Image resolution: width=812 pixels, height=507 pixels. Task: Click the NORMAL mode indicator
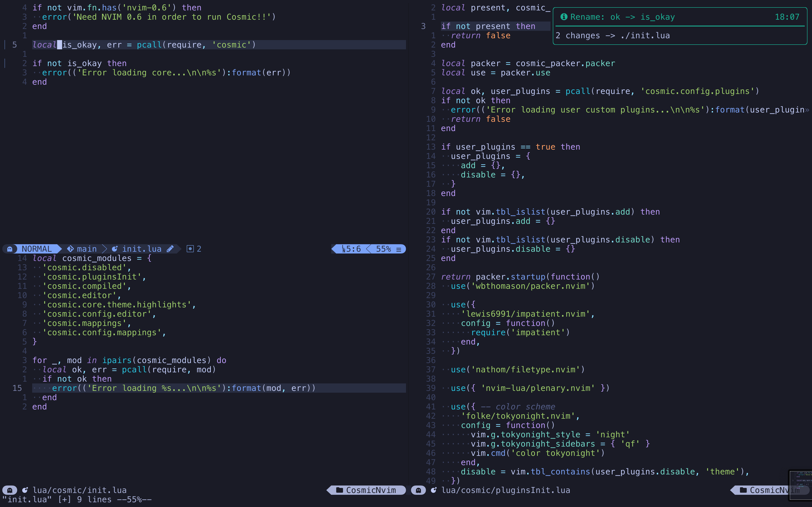point(36,249)
